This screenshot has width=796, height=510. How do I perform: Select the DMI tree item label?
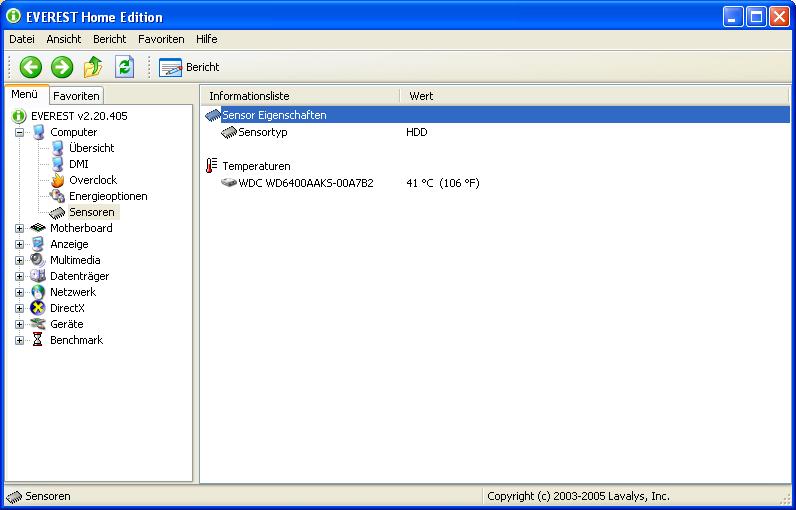coord(79,164)
